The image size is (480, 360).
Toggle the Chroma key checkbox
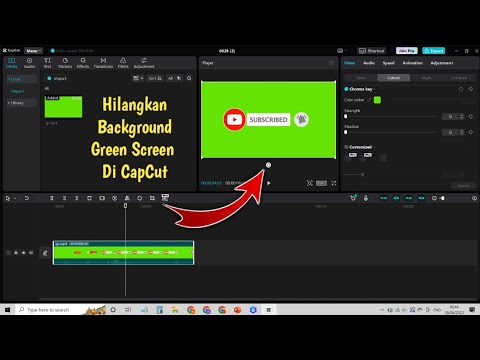click(346, 89)
